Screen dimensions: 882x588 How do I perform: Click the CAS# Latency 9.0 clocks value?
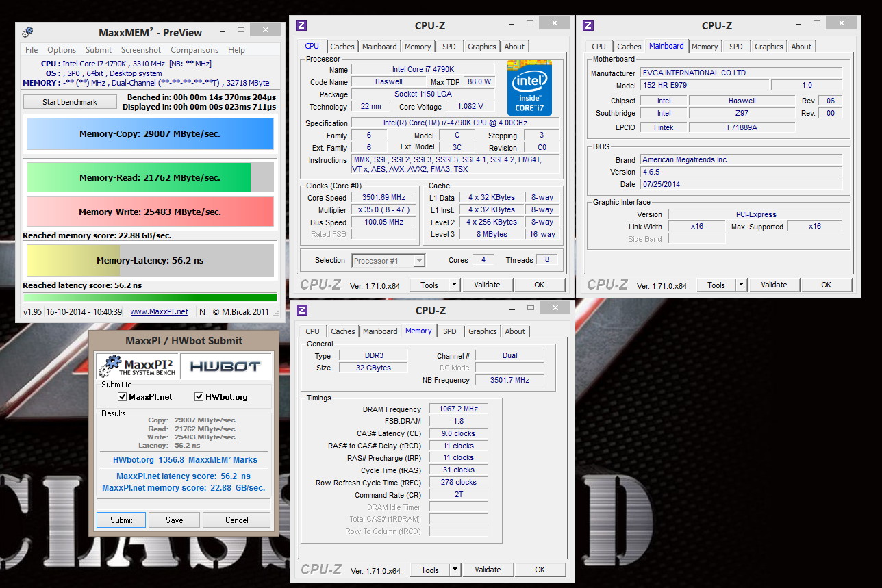(x=459, y=433)
